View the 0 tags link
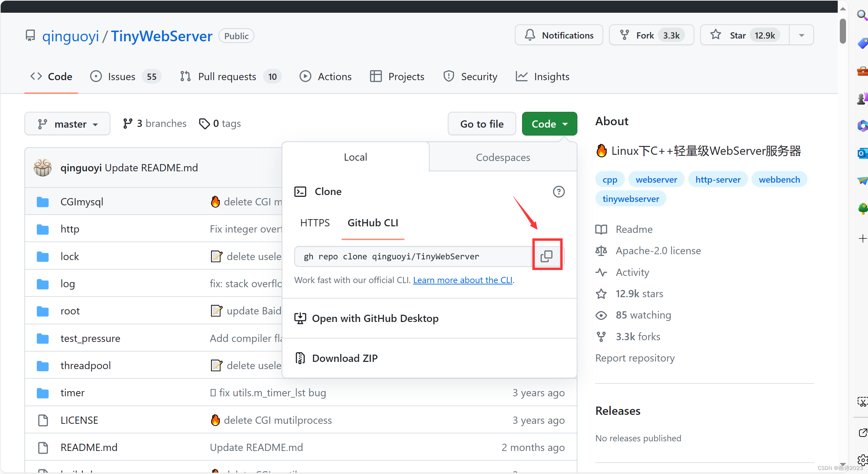 [x=220, y=123]
